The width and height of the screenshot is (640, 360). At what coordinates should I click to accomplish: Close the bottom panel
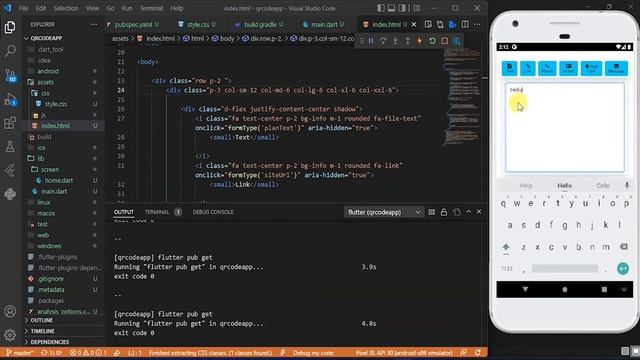coord(479,211)
